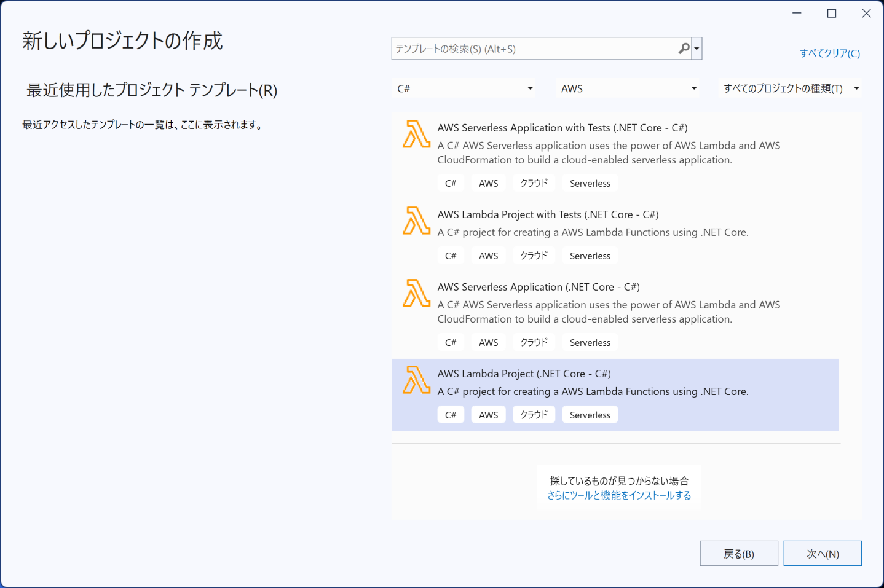
Task: Click Serverless tag under AWS Serverless Application (.NET Core - C#)
Action: (590, 342)
